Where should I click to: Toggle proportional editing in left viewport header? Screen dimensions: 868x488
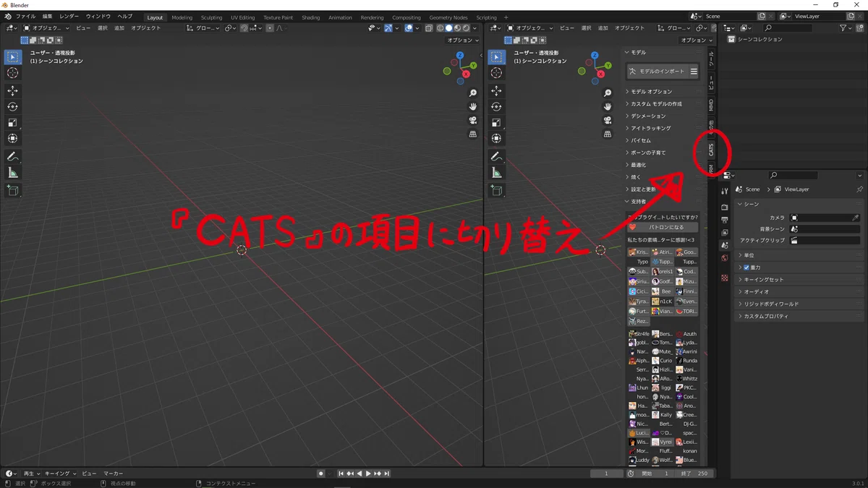270,28
